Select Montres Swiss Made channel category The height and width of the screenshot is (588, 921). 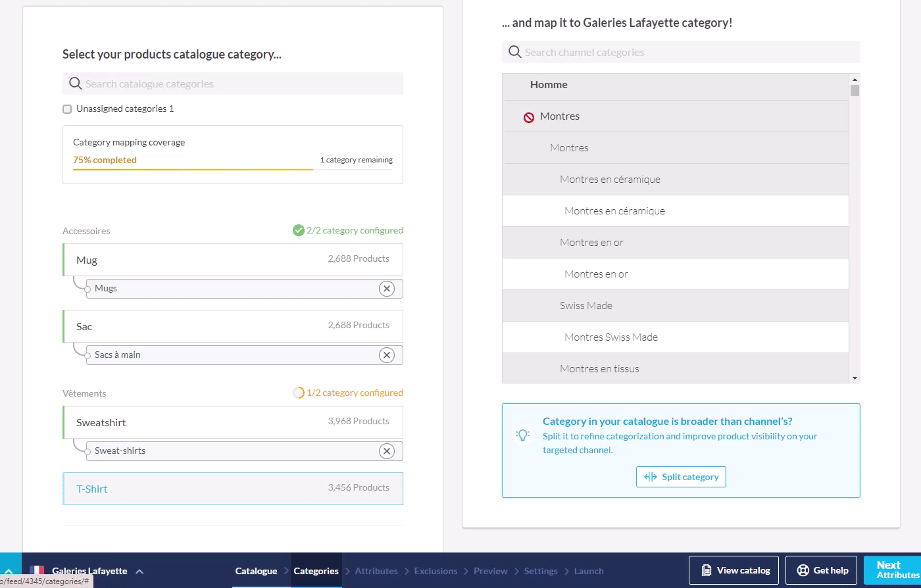610,337
